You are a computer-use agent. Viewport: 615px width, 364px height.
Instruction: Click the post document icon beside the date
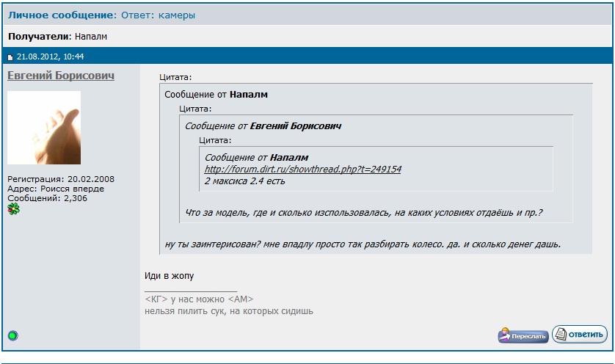click(10, 57)
